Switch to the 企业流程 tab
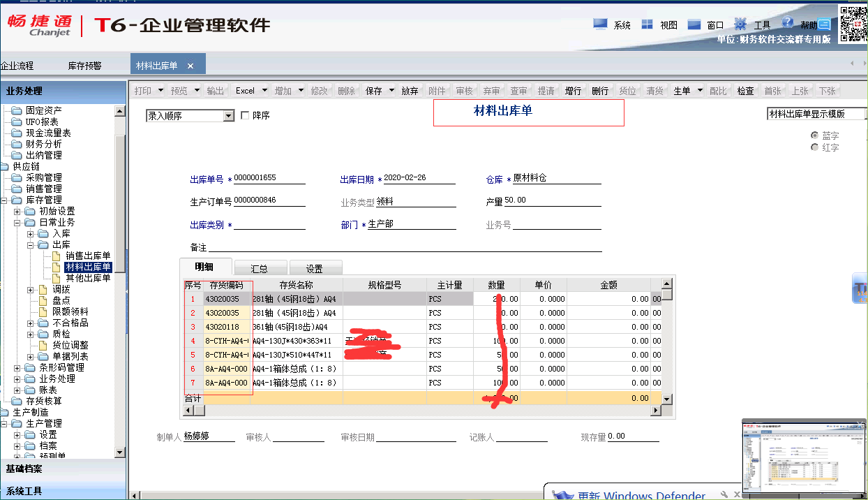This screenshot has width=868, height=500. [x=17, y=66]
